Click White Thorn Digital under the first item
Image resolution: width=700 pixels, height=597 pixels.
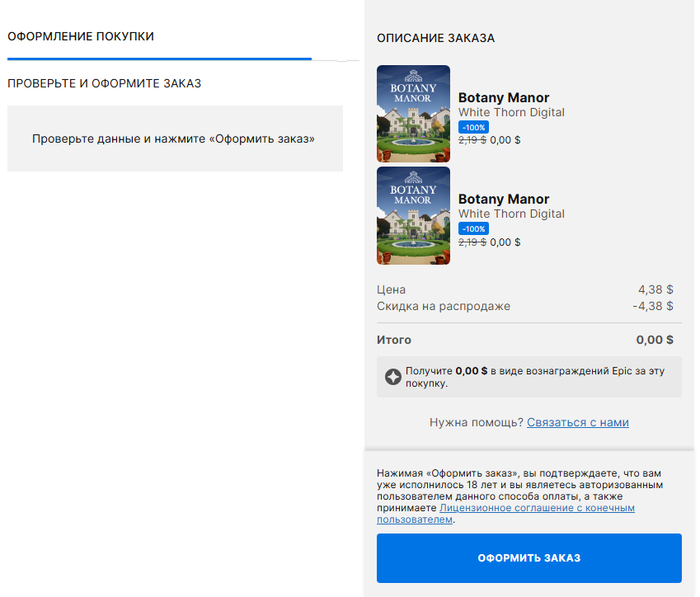510,113
